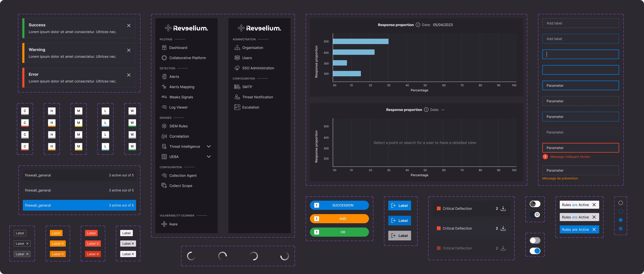Click the Log Viewer eye icon
Viewport: 644px width, 274px height.
[x=164, y=107]
